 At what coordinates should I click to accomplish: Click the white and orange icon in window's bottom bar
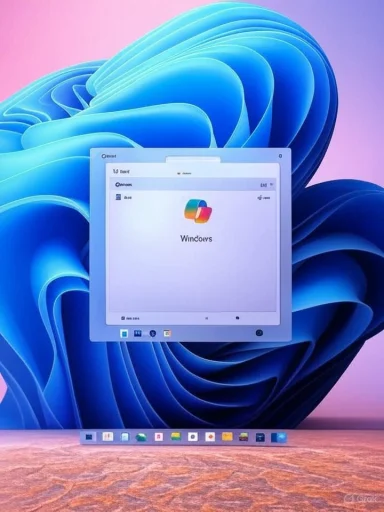[x=167, y=333]
